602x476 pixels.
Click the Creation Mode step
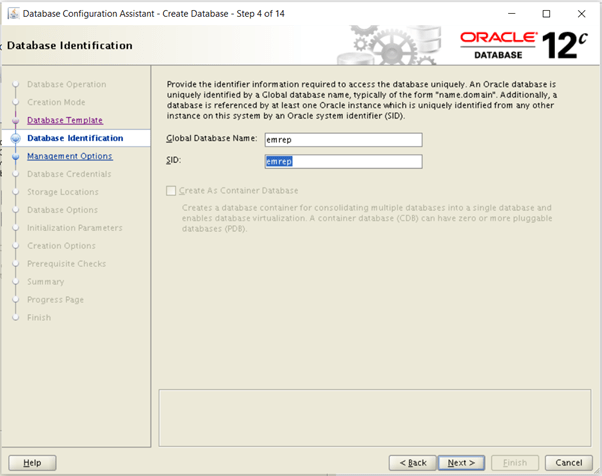pyautogui.click(x=56, y=102)
